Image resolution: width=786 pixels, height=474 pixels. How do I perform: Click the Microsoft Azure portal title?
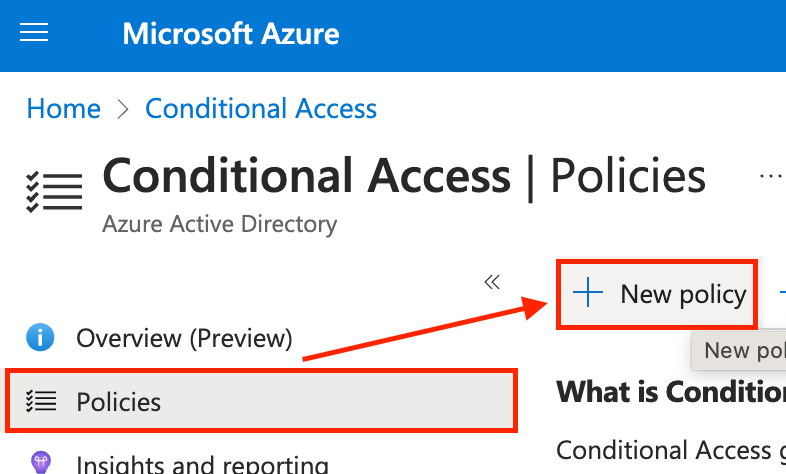[x=231, y=35]
